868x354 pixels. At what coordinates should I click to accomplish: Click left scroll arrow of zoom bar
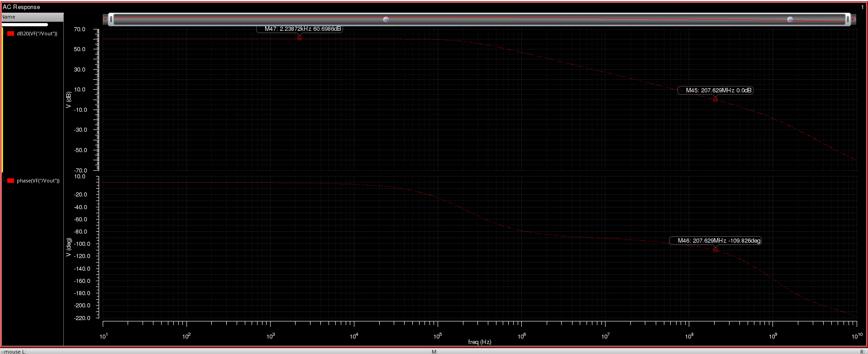105,19
